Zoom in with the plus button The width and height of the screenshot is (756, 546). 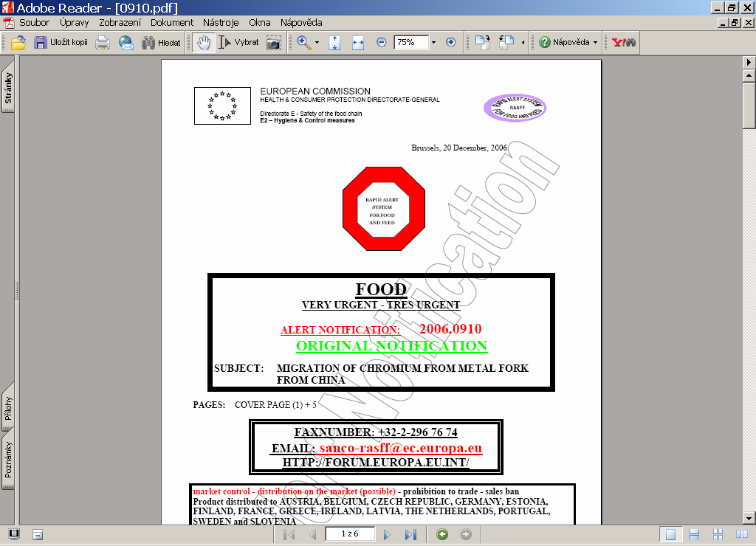click(x=451, y=42)
